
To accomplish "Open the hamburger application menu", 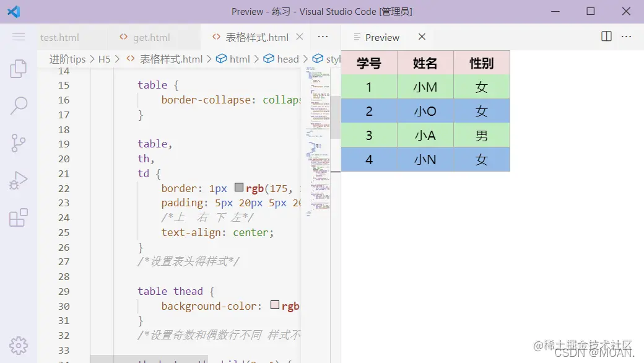I will click(x=19, y=37).
